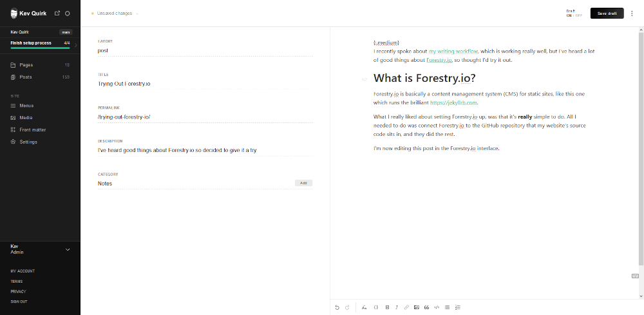This screenshot has width=644, height=315.
Task: Expand the Finish setup process panel
Action: point(76,45)
